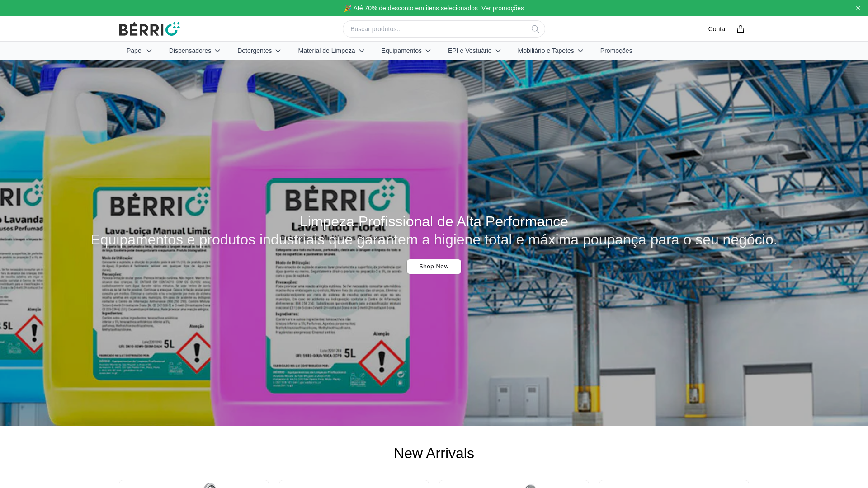868x488 pixels.
Task: Expand the Detergentes menu
Action: (x=259, y=51)
